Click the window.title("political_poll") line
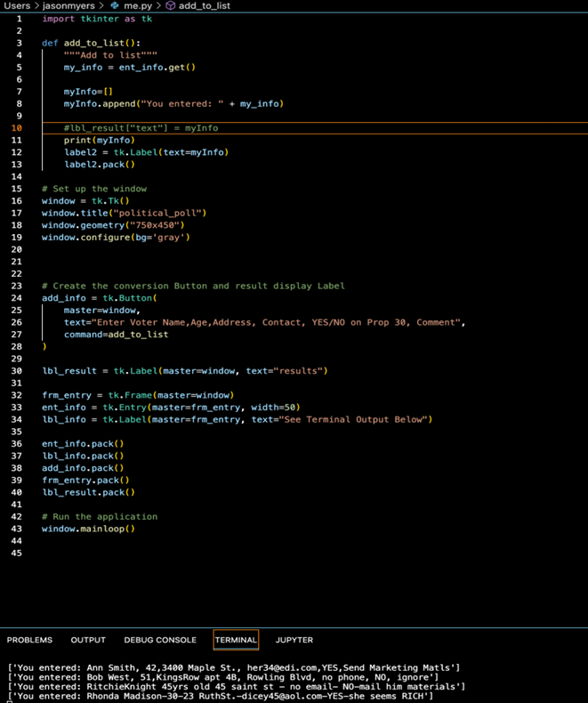The image size is (588, 703). (125, 213)
